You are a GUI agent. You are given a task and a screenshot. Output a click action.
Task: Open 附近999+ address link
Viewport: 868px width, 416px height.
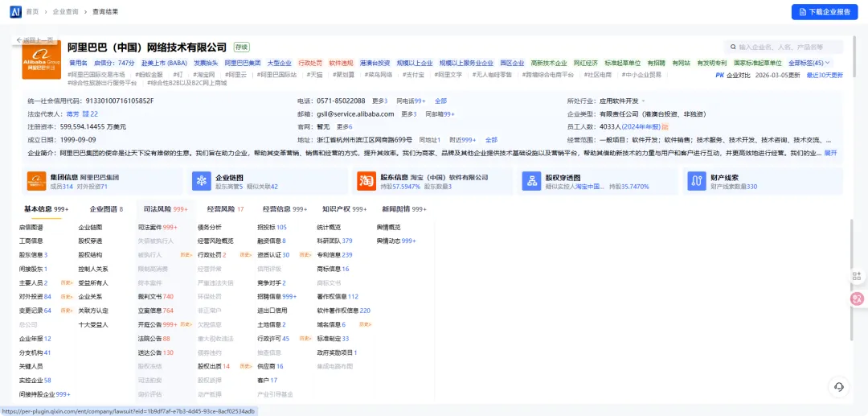pos(463,140)
